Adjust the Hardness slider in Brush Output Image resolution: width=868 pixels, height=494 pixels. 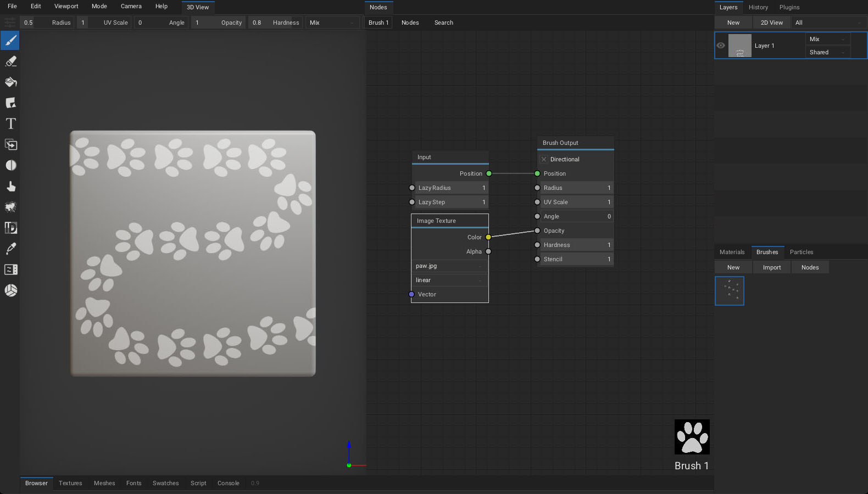tap(576, 245)
